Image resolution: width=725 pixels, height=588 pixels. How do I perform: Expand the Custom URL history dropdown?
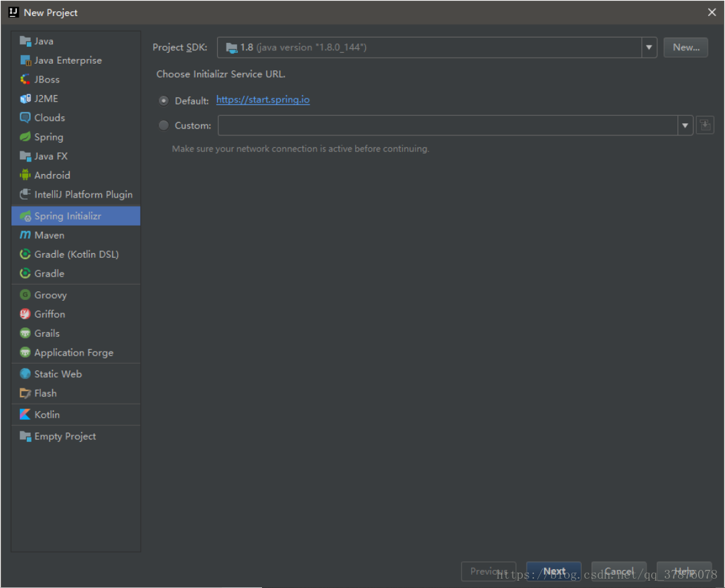coord(685,125)
